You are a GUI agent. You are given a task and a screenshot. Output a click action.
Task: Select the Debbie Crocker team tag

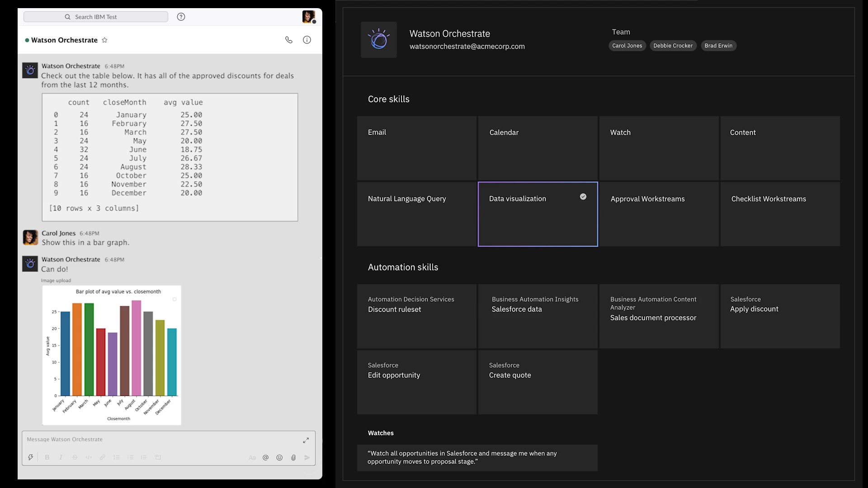(x=673, y=46)
